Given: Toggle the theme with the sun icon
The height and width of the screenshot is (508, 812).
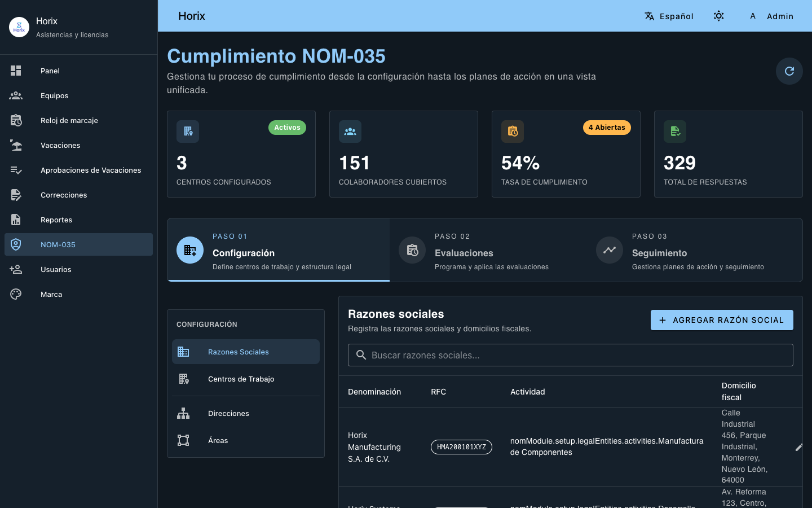Looking at the screenshot, I should (x=719, y=16).
